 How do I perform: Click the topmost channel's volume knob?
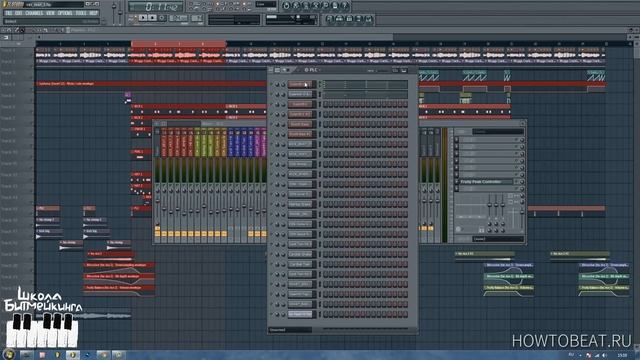pos(283,84)
